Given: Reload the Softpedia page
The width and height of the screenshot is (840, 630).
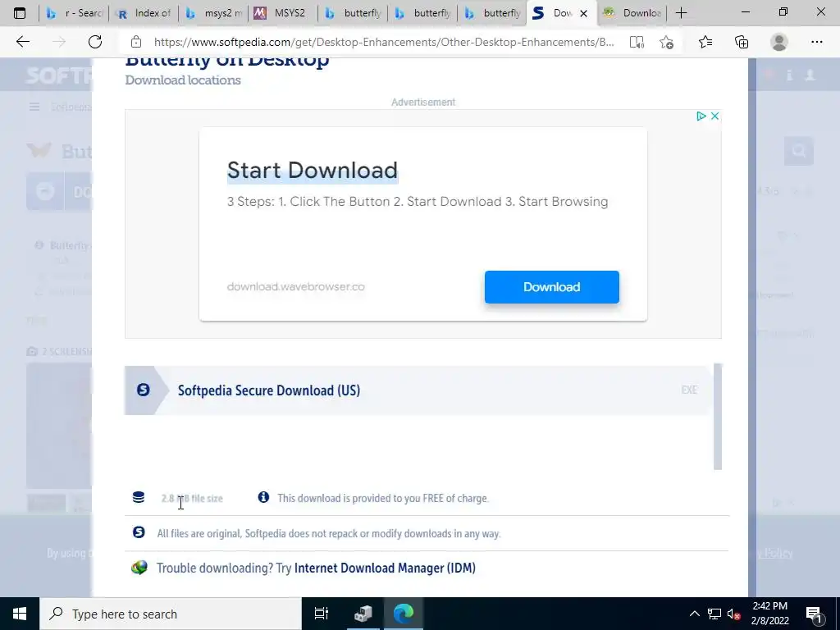Looking at the screenshot, I should click(x=95, y=42).
